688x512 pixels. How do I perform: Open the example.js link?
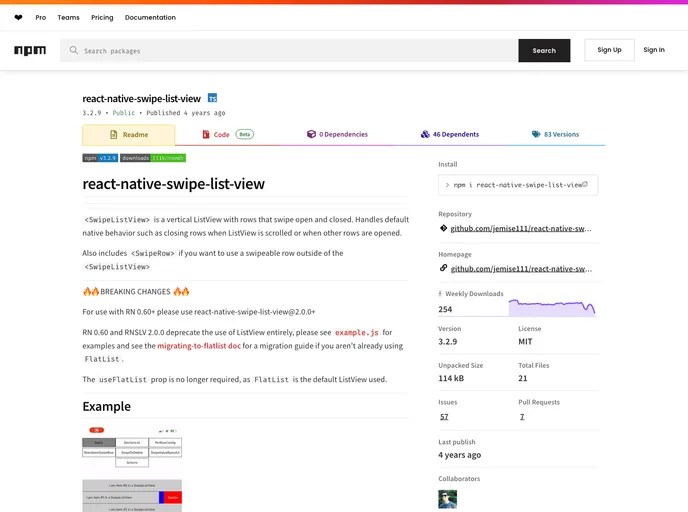coord(356,333)
